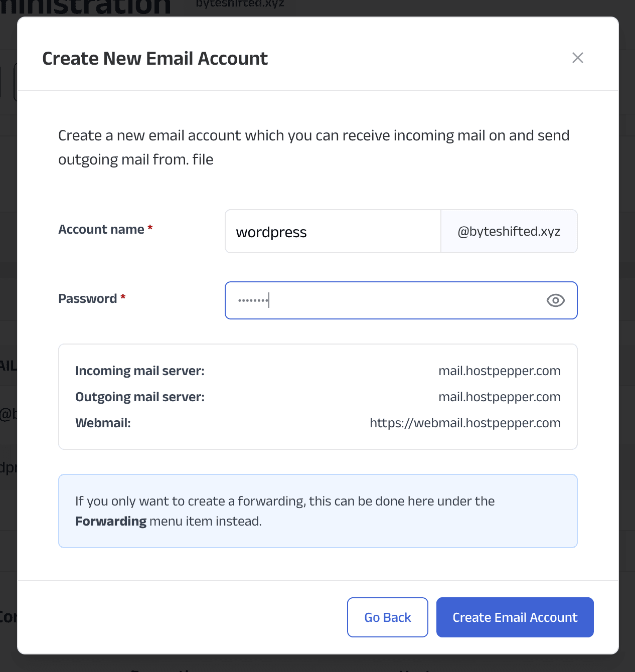Click the @byteshifted.xyz domain suffix
This screenshot has width=635, height=672.
(509, 231)
